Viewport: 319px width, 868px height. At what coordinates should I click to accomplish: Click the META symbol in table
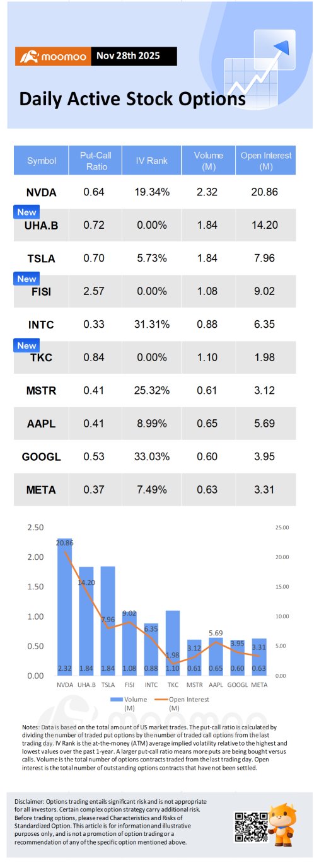(42, 490)
